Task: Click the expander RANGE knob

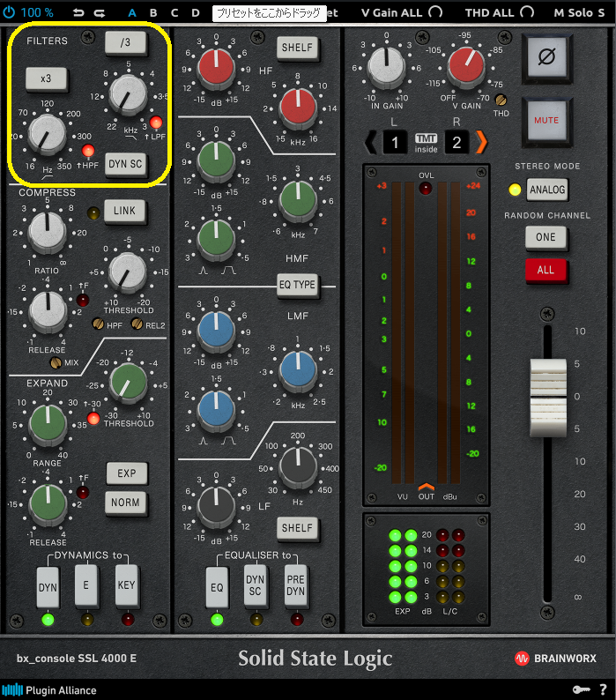Action: click(x=48, y=425)
